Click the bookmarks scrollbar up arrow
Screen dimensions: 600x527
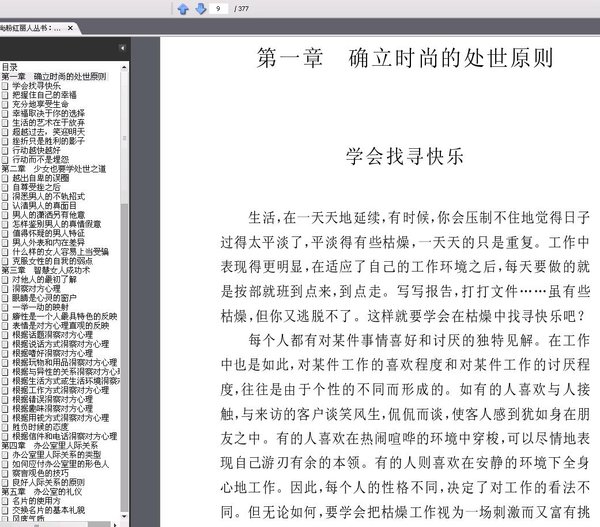[x=124, y=68]
